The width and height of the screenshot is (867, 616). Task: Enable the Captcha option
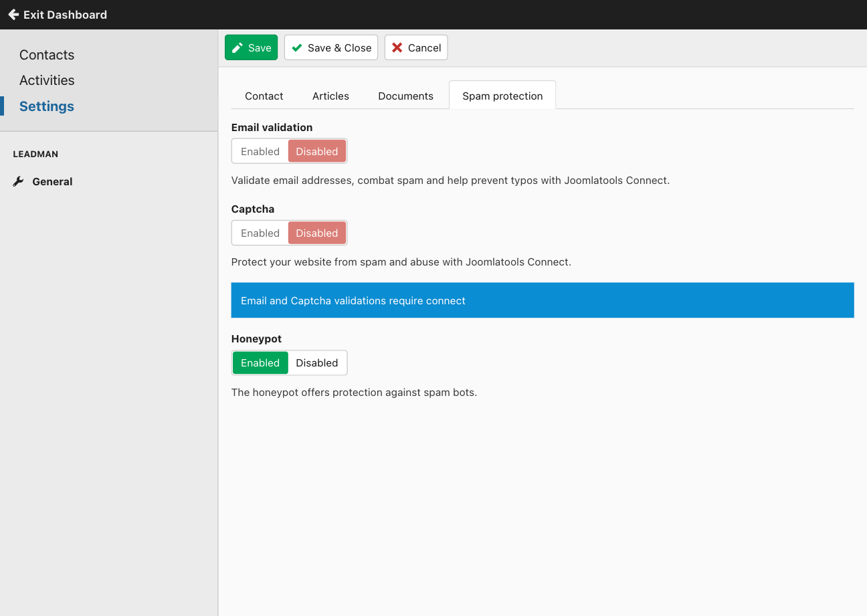(x=260, y=233)
